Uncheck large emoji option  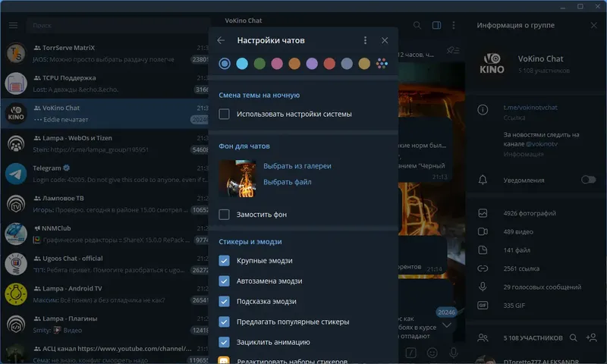(x=224, y=261)
